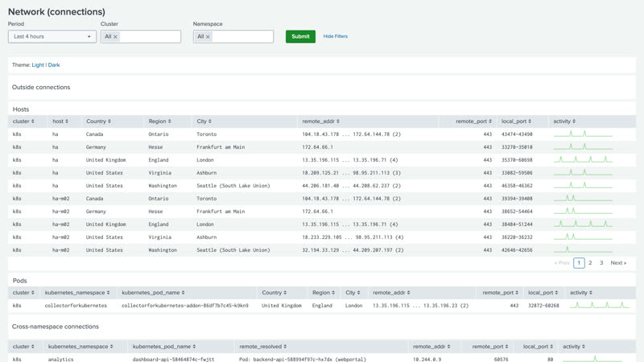Click the Hide Filters link

tap(335, 36)
